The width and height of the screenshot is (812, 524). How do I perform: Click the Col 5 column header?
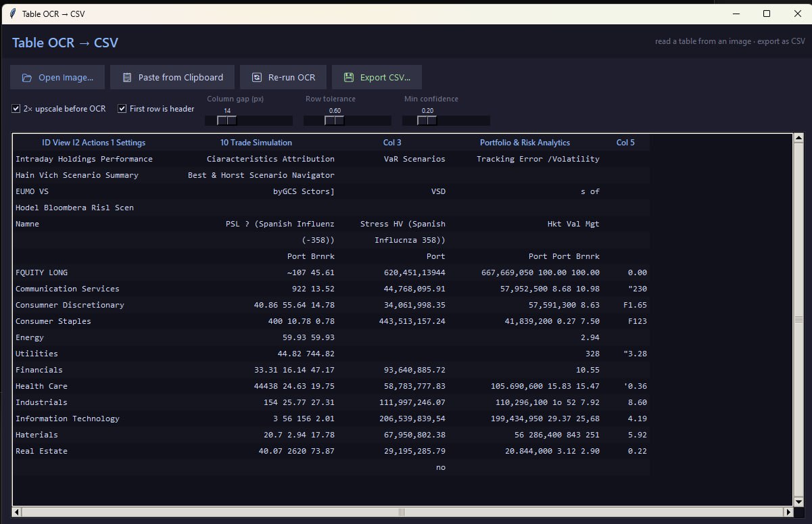pos(626,143)
